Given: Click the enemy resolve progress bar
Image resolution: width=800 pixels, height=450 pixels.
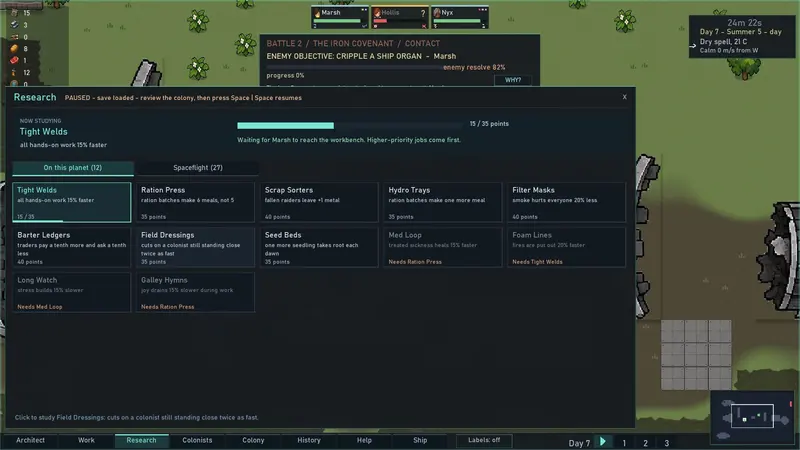Looking at the screenshot, I should pos(355,67).
